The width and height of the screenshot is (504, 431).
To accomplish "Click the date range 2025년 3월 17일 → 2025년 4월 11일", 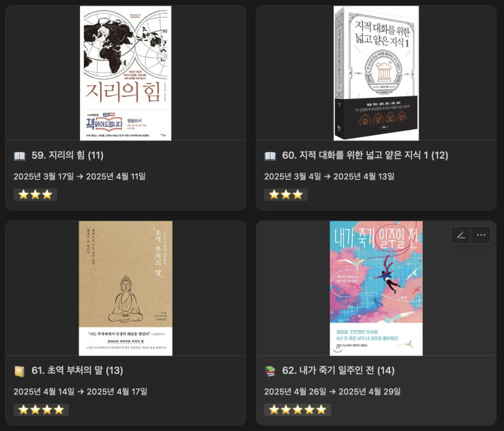I will 79,176.
